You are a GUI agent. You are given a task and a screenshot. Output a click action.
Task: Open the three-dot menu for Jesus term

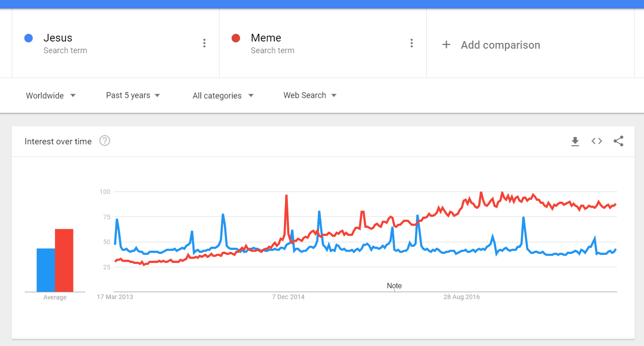(204, 43)
